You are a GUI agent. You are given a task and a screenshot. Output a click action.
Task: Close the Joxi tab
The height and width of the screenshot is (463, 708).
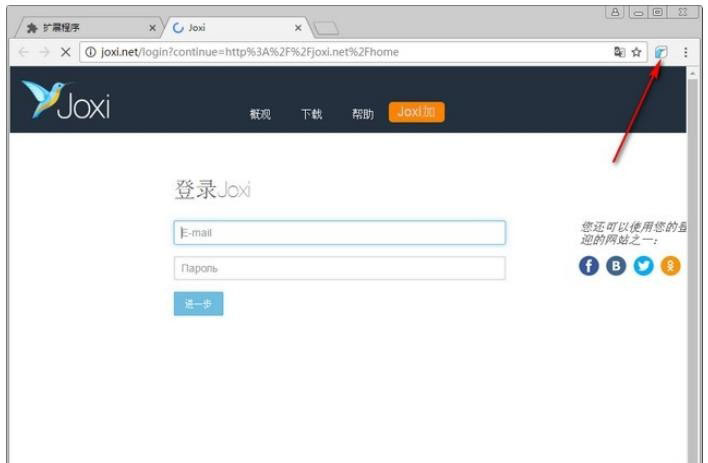coord(298,28)
